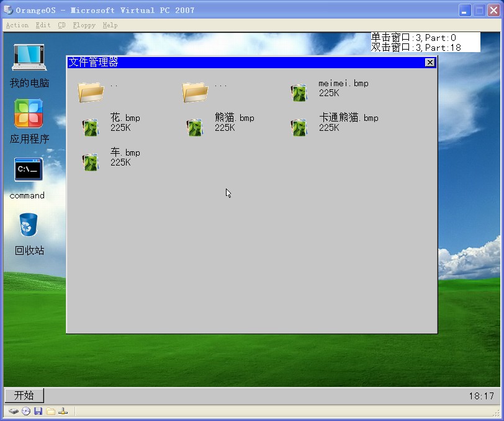This screenshot has width=504, height=421.
Task: Click the 回收站 desktop label
Action: click(29, 250)
